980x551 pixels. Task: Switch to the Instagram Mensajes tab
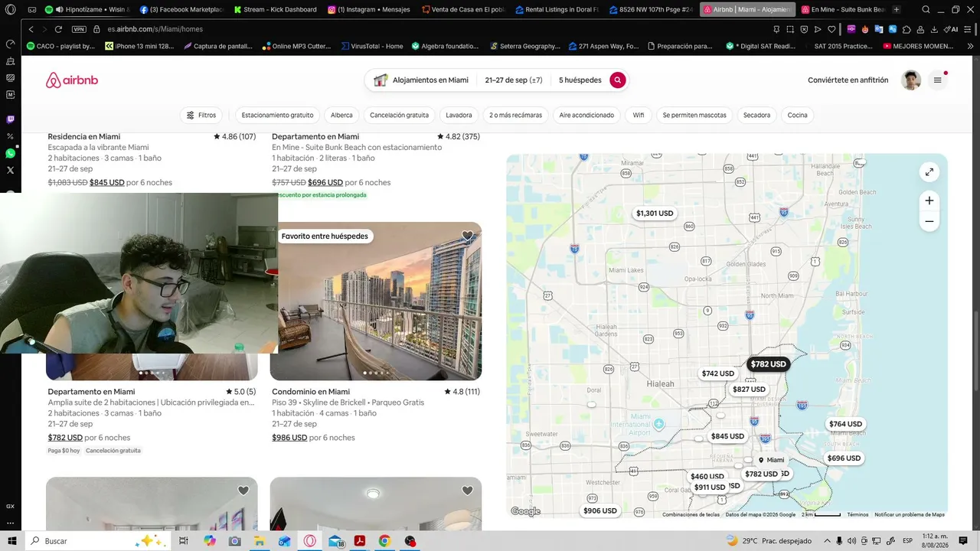pos(368,9)
